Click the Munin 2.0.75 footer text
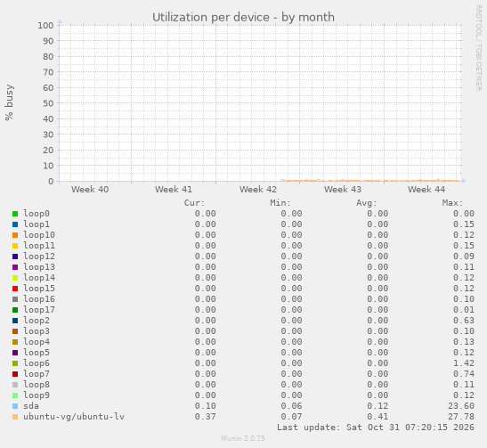Viewport: 487px width, 448px height. pyautogui.click(x=243, y=438)
